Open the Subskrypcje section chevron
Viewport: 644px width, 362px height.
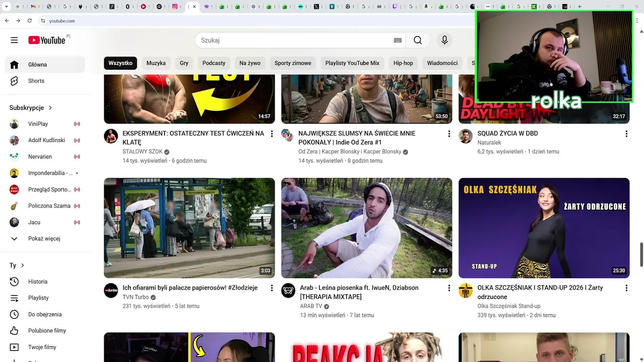pyautogui.click(x=50, y=108)
